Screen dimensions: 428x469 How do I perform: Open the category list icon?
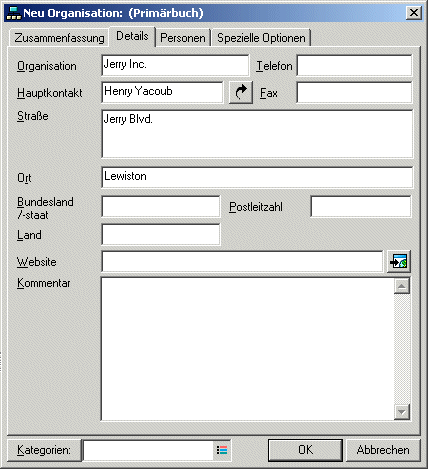222,450
